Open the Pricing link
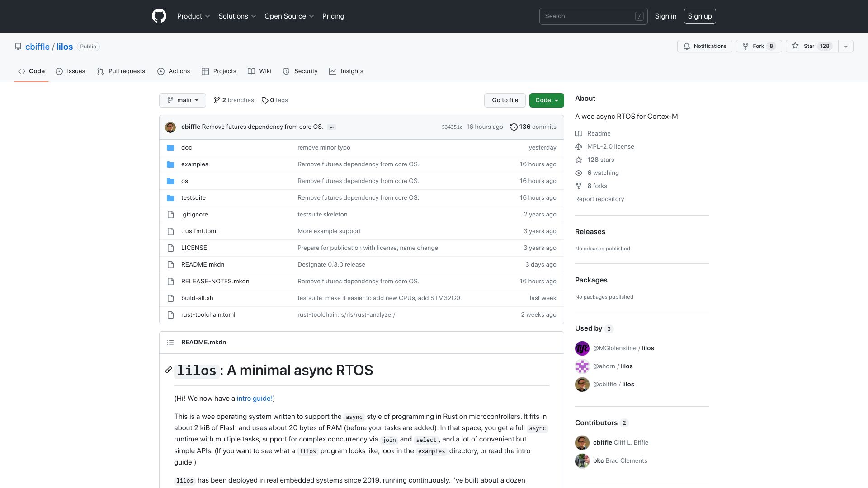Viewport: 868px width, 488px height. point(333,16)
